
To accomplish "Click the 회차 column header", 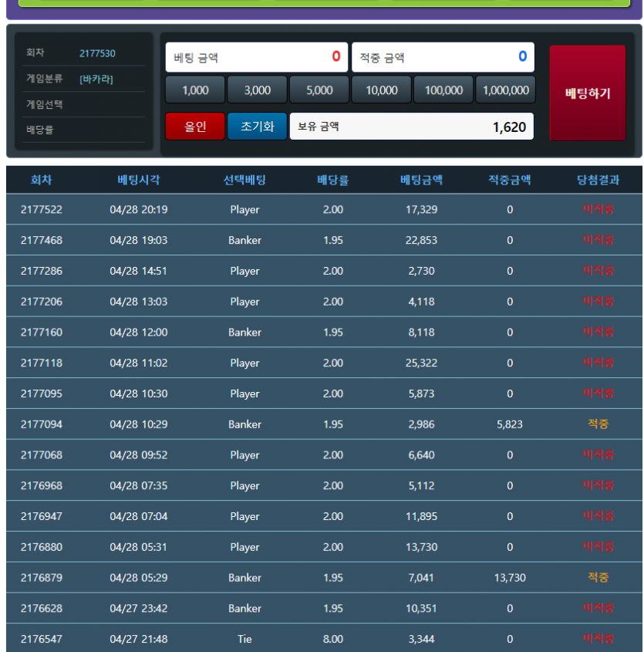I will pos(42,180).
